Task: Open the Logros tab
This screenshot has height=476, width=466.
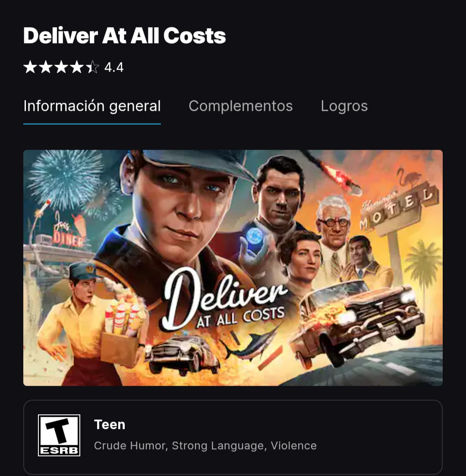Action: (x=344, y=106)
